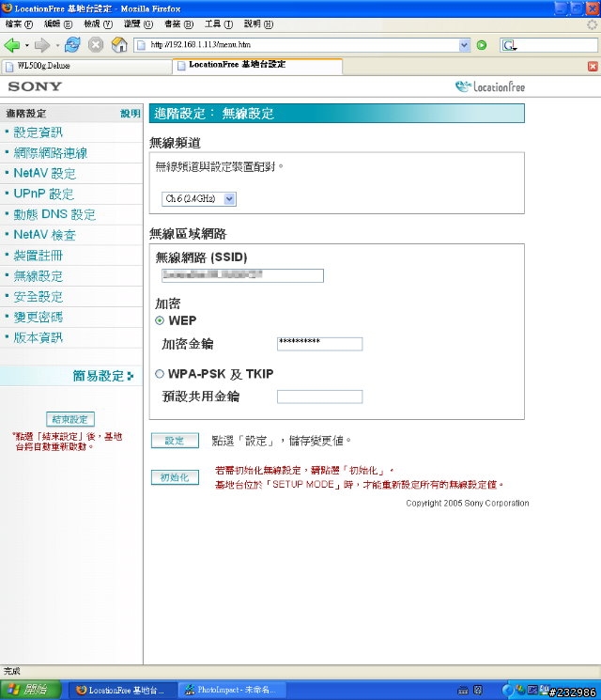
Task: Expand the Ch 6 (2.4GHz) channel dropdown
Action: (229, 198)
